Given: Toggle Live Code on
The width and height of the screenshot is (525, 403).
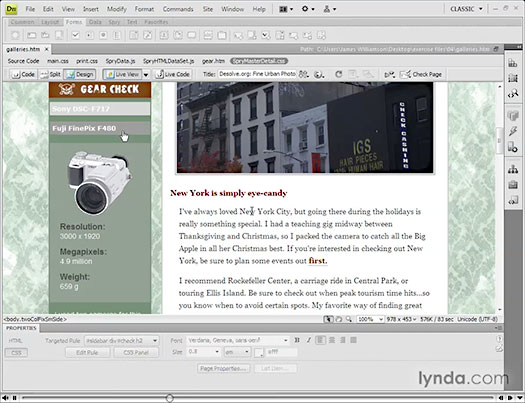Looking at the screenshot, I should (x=173, y=74).
